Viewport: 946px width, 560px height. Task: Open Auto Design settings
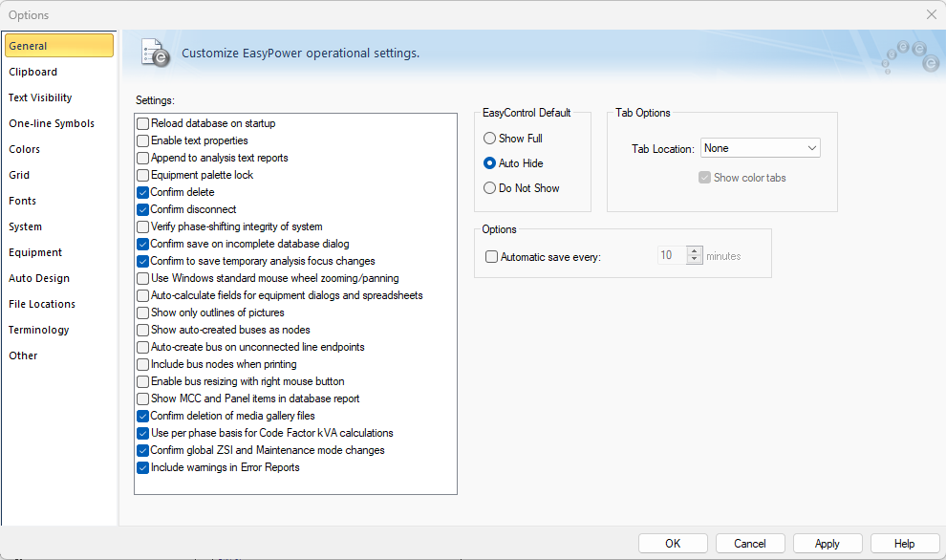[39, 279]
